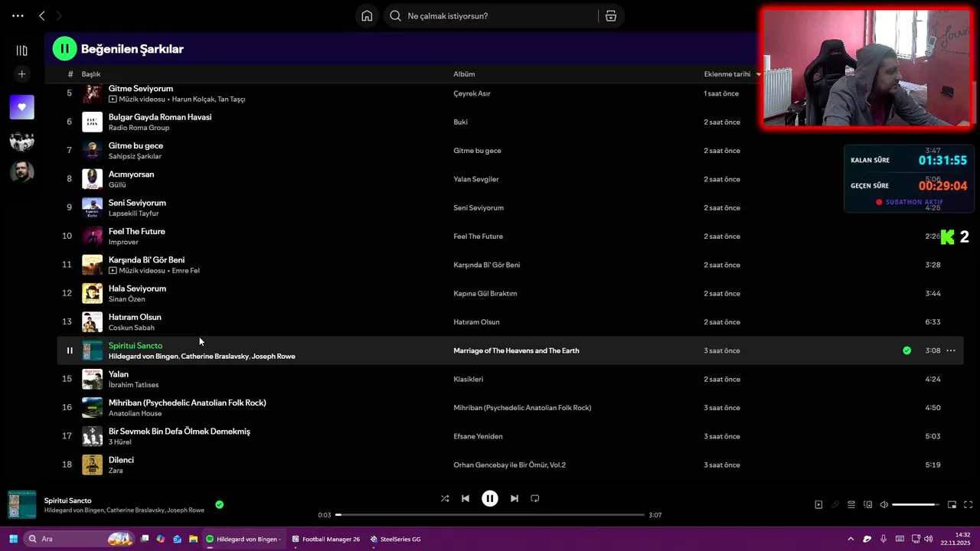Open the band photo playlist in sidebar
This screenshot has width=980, height=551.
[21, 140]
